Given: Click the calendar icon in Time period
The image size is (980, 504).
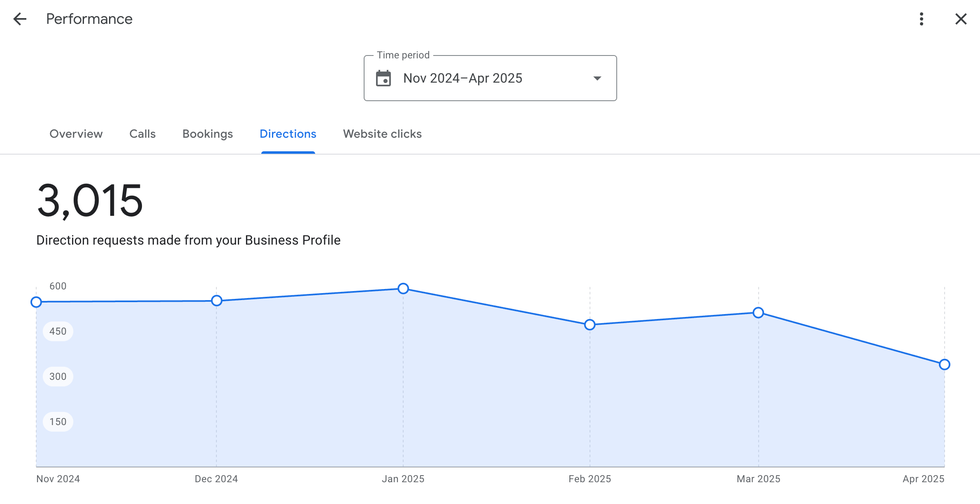Looking at the screenshot, I should (383, 78).
